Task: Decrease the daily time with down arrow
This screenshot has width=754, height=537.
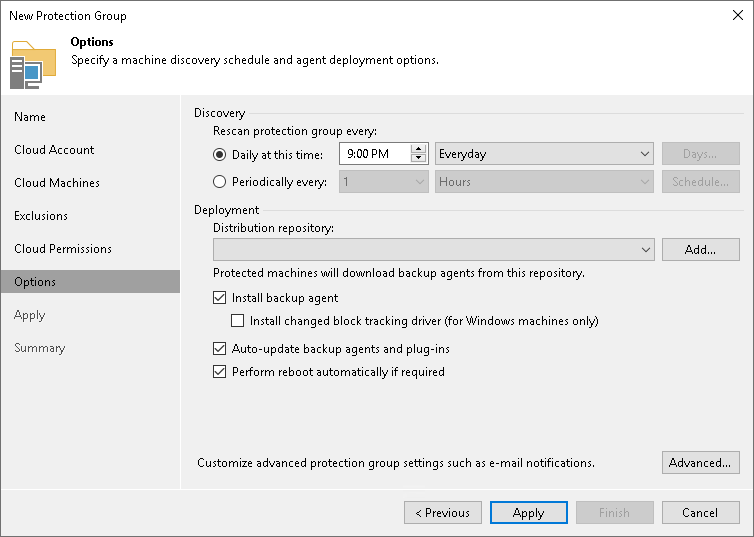Action: point(419,159)
